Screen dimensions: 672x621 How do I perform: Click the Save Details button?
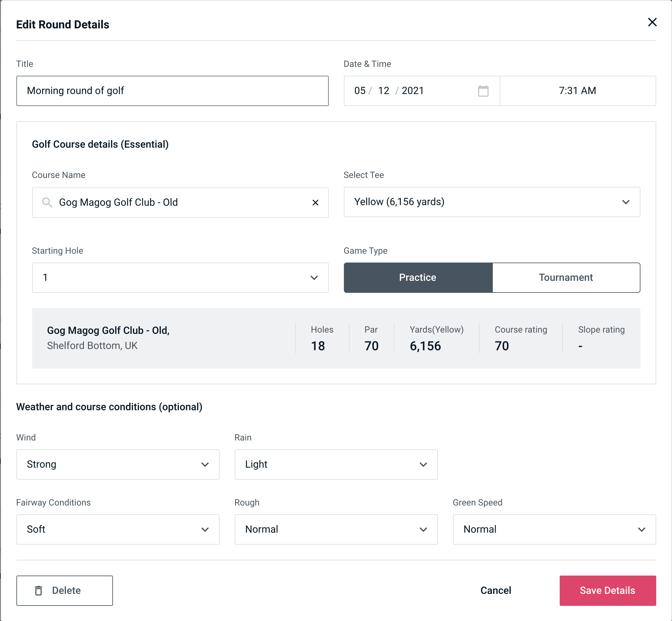(x=607, y=590)
